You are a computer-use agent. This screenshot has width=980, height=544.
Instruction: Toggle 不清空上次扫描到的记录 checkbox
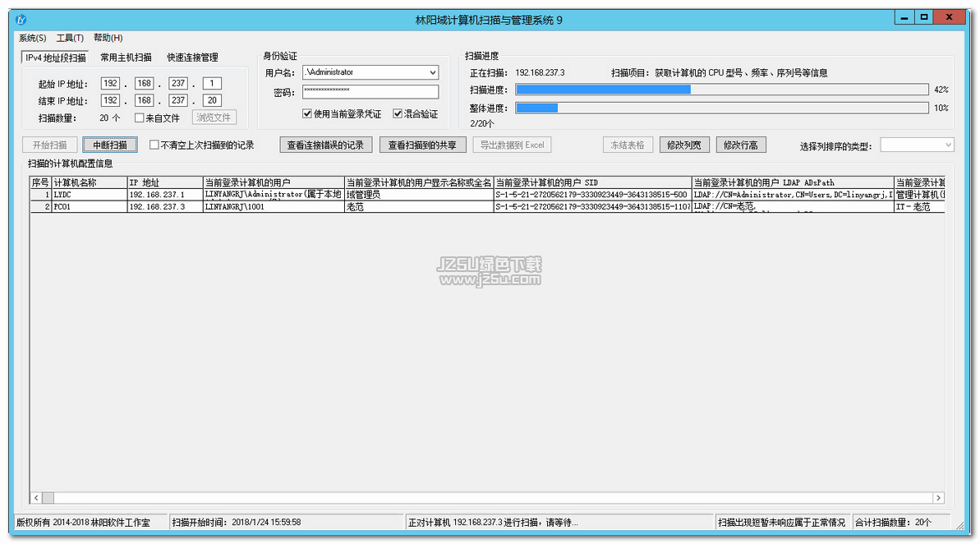click(x=154, y=145)
